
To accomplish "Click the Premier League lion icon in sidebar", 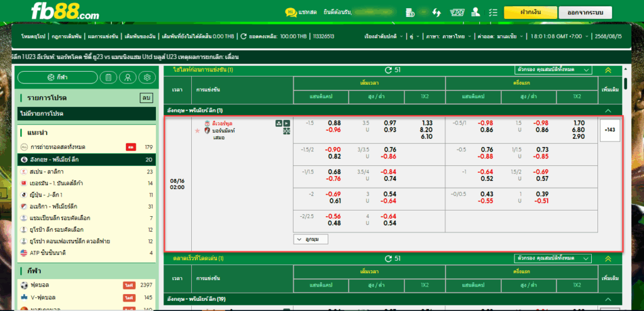I will pyautogui.click(x=24, y=159).
